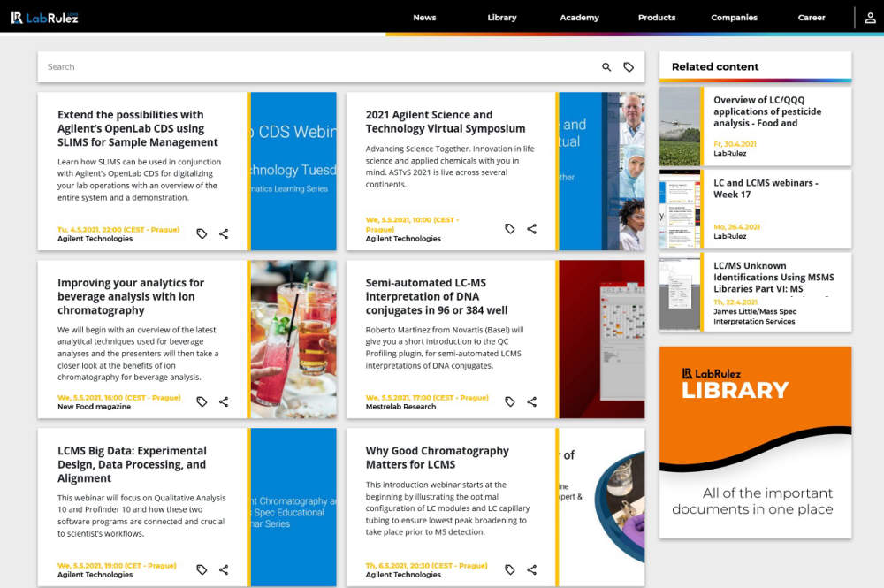Click tag icon on DNA conjugates card
Viewport: 884px width, 588px height.
point(510,401)
